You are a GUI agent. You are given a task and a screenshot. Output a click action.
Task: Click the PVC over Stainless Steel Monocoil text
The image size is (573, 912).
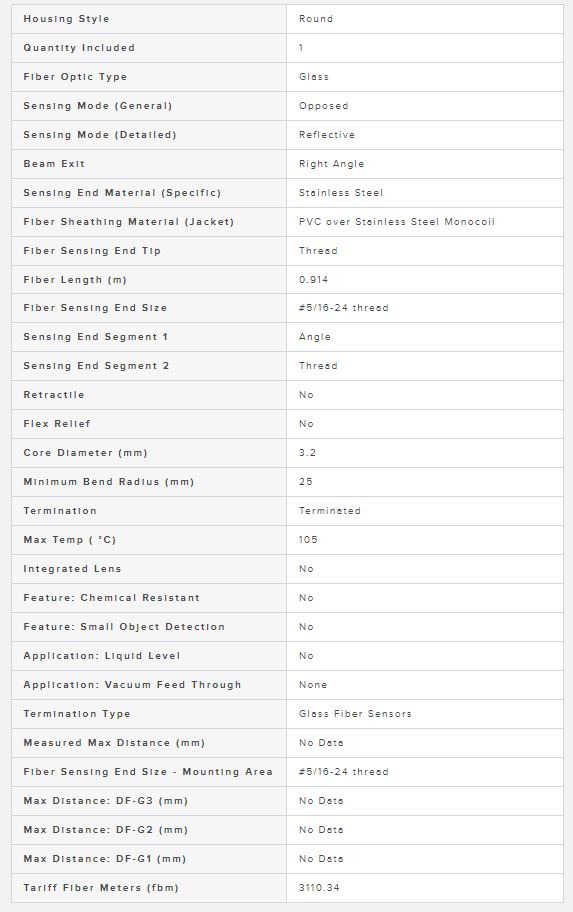click(x=397, y=222)
